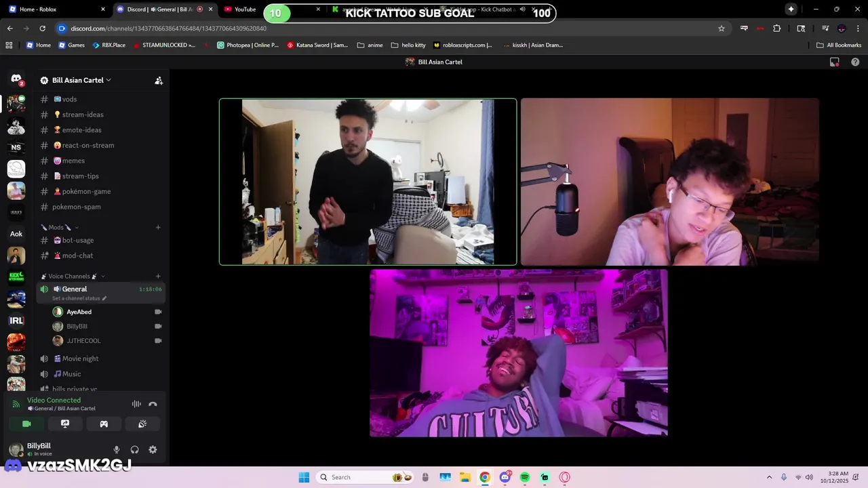
Task: Disconnect from voice with the hang-up icon
Action: 153,404
